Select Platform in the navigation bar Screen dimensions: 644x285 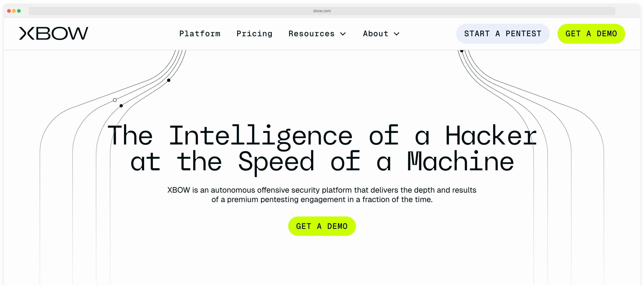pyautogui.click(x=200, y=34)
